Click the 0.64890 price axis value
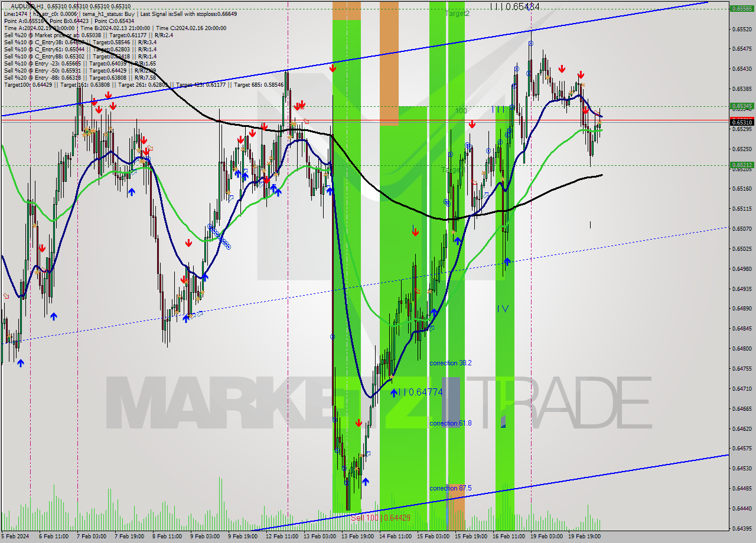This screenshot has height=543, width=756. click(742, 308)
